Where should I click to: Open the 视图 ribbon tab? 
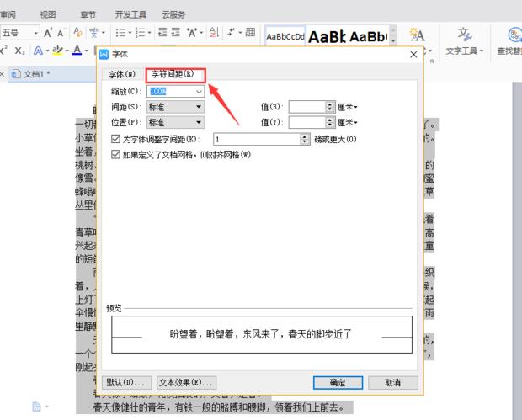tap(48, 14)
